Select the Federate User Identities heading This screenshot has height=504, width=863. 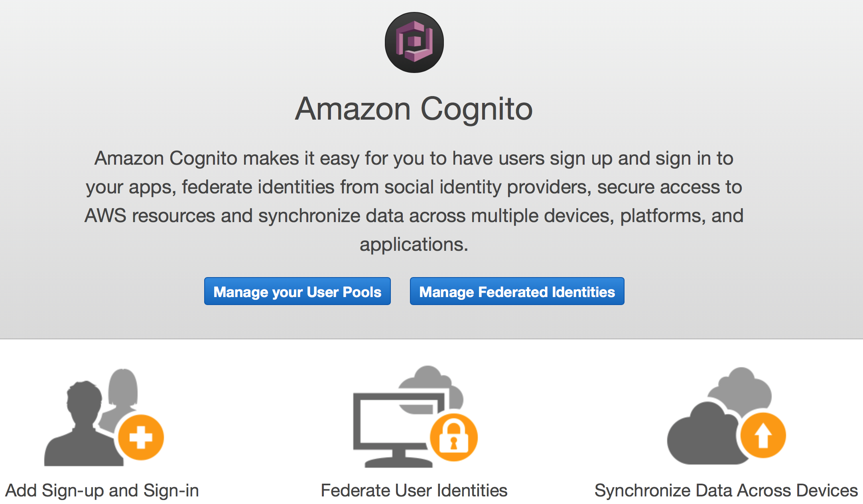[414, 490]
